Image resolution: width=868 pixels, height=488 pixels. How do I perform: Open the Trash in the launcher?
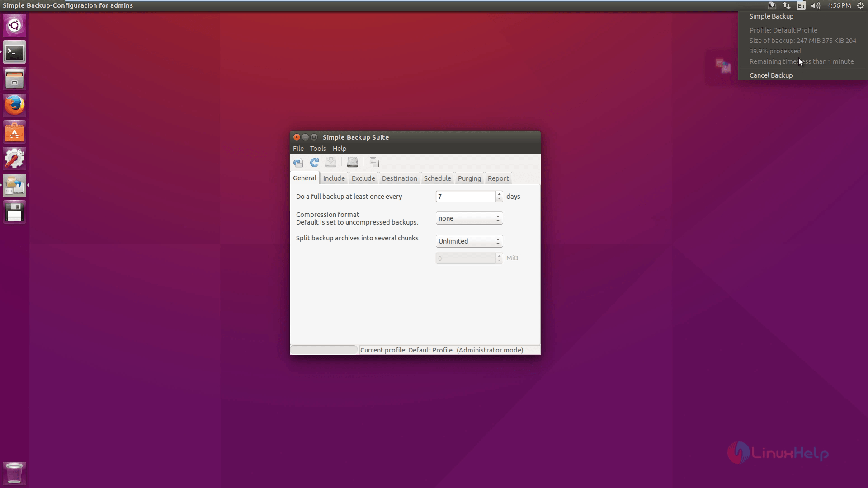tap(14, 473)
